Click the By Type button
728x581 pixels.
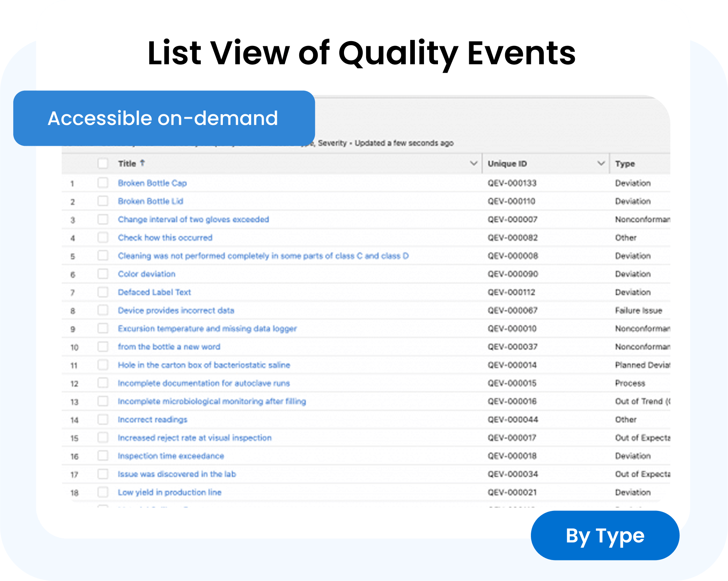pyautogui.click(x=605, y=535)
